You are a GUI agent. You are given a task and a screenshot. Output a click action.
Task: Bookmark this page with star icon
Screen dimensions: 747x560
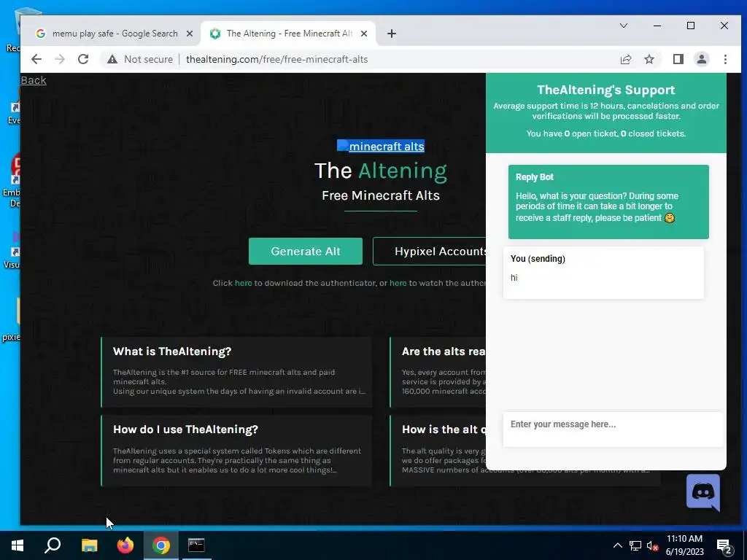click(x=649, y=59)
